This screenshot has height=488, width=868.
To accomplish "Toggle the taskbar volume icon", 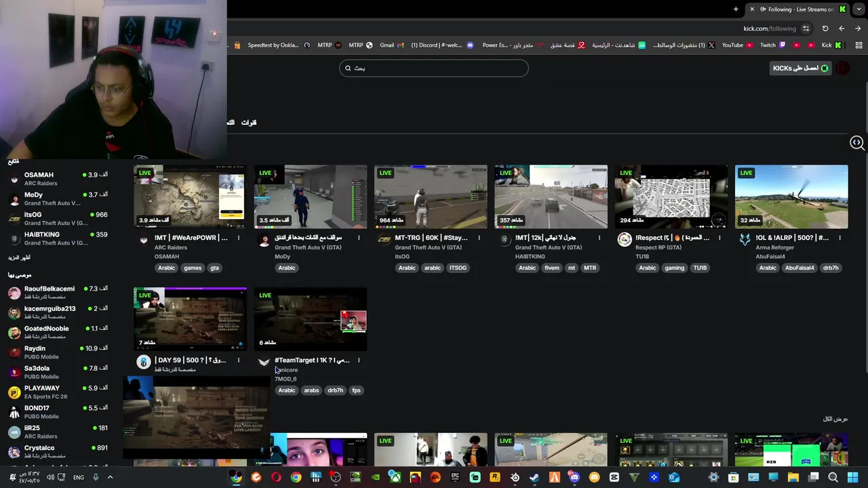I will (x=50, y=477).
